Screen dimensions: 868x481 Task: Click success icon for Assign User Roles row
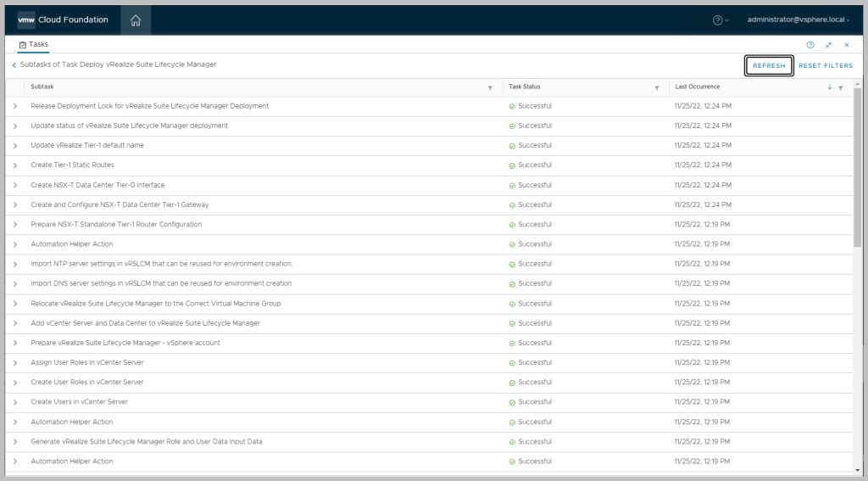(512, 363)
